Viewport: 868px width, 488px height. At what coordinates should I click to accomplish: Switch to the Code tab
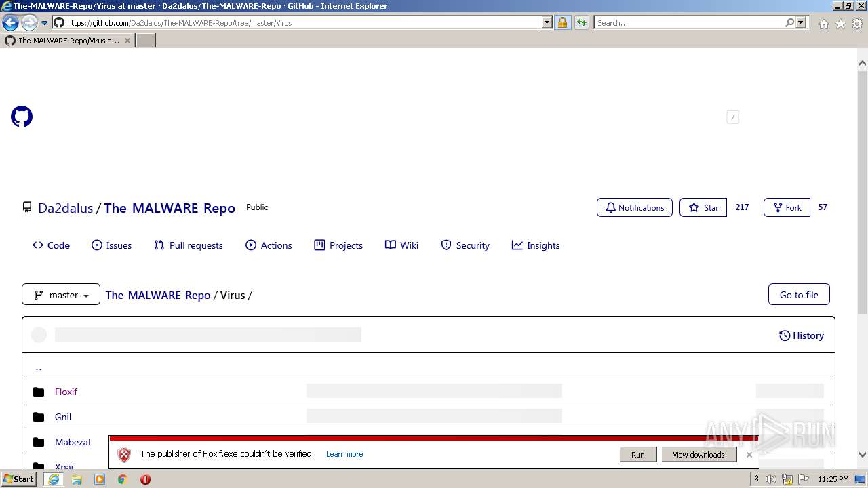tap(52, 245)
